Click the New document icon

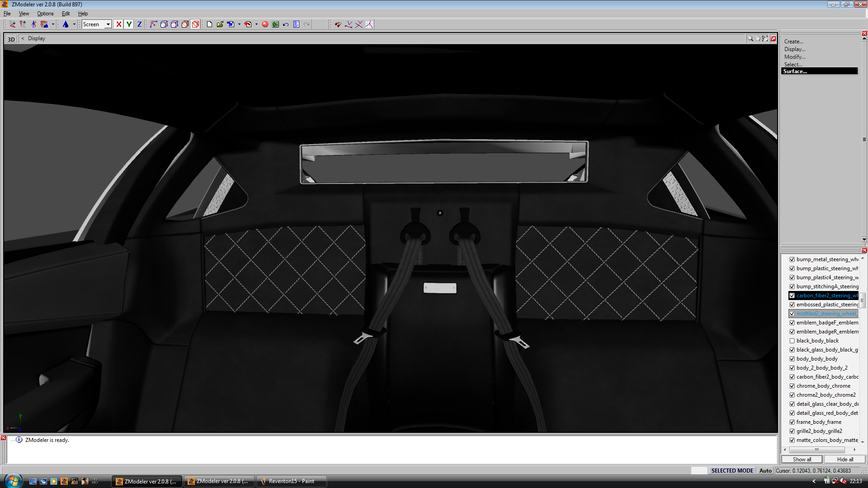coord(208,24)
